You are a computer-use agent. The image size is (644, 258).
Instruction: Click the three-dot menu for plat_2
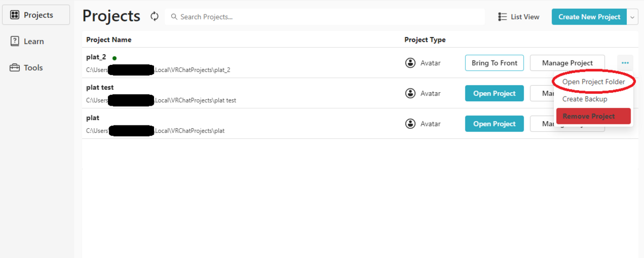coord(625,63)
